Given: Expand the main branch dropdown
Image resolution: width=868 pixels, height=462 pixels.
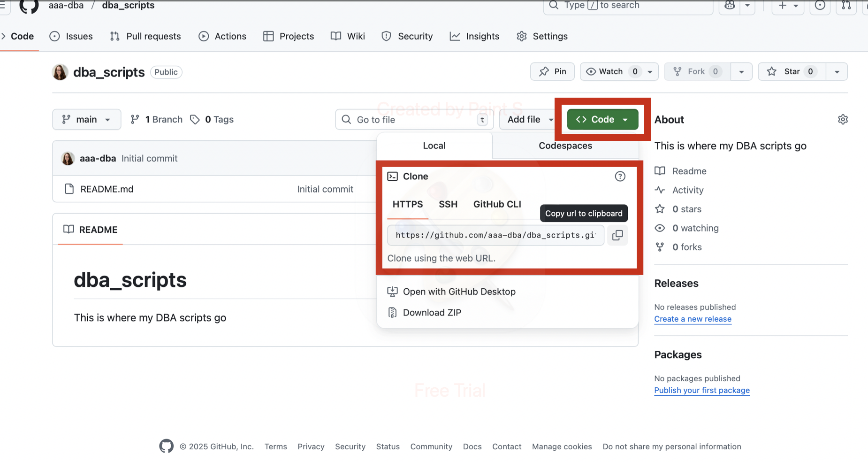Looking at the screenshot, I should pyautogui.click(x=86, y=119).
